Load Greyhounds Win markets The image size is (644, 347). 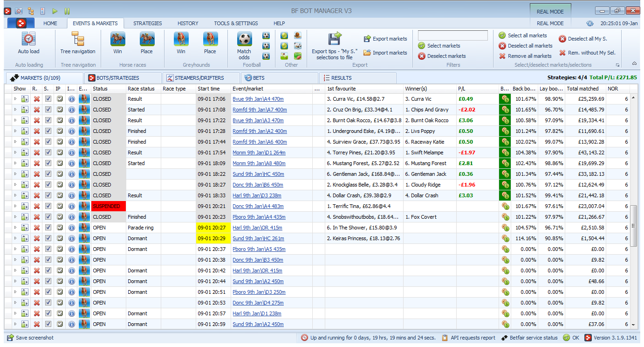181,43
